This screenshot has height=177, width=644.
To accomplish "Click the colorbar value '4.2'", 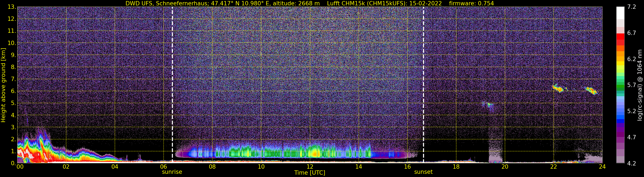I will pos(632,163).
